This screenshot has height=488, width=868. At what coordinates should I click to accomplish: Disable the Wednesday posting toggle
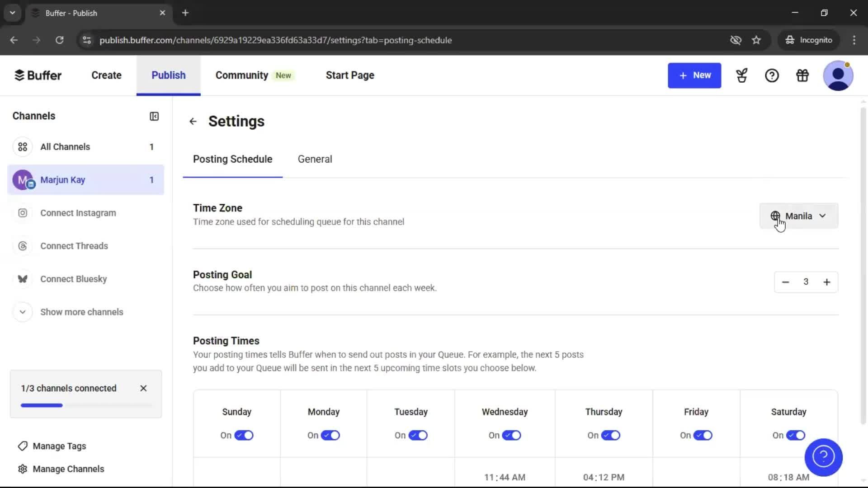[512, 435]
